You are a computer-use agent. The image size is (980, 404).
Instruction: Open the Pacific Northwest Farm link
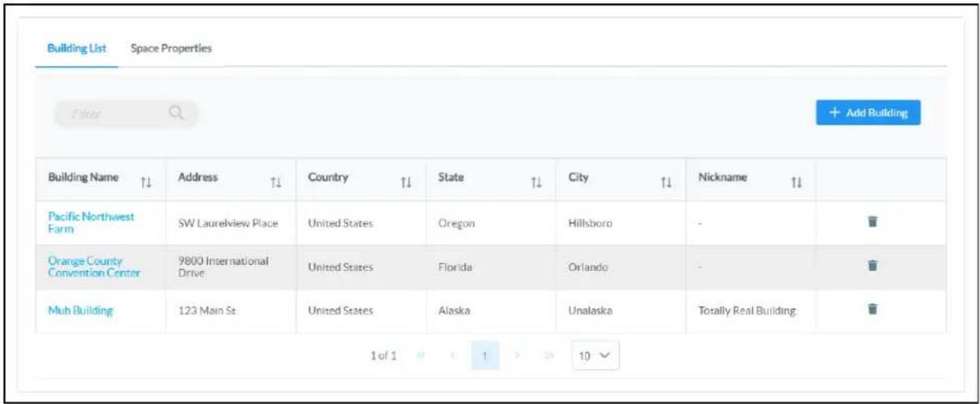pyautogui.click(x=86, y=222)
